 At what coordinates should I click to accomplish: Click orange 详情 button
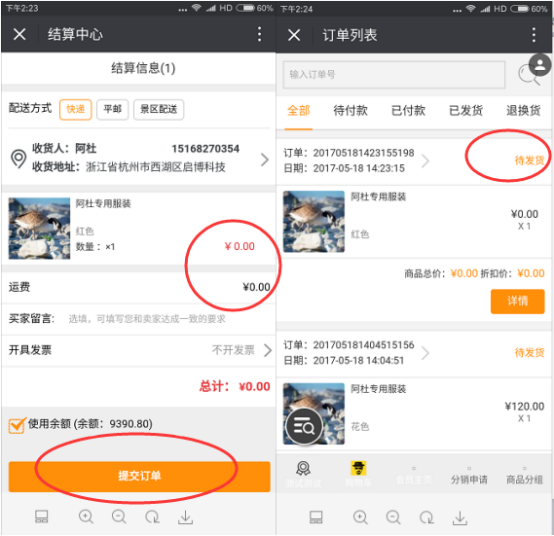click(518, 301)
